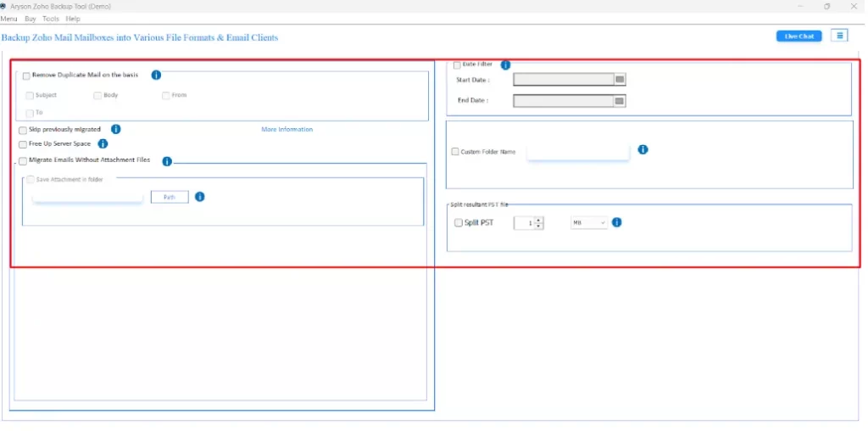868x431 pixels.
Task: Click info icon next to Split PST size unit
Action: point(616,222)
